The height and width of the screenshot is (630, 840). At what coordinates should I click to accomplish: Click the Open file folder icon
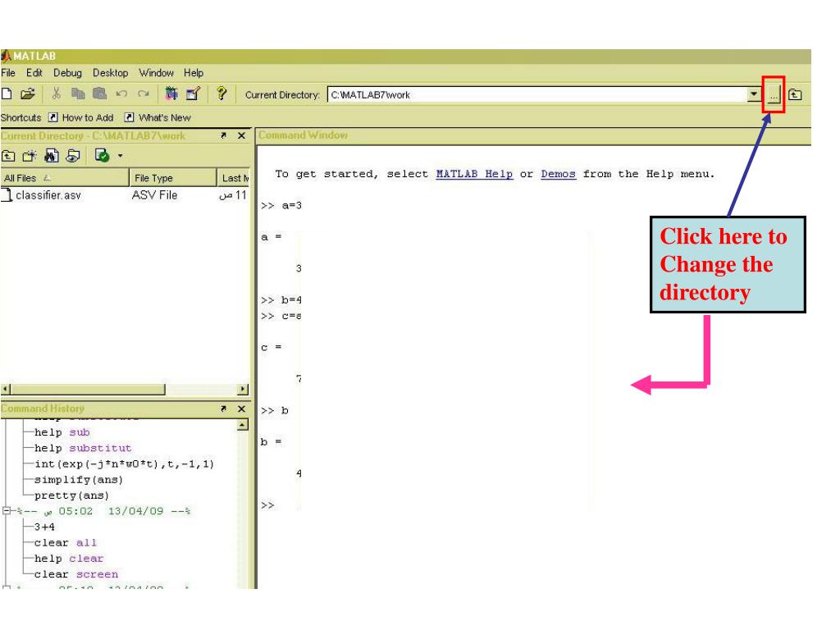click(x=28, y=94)
